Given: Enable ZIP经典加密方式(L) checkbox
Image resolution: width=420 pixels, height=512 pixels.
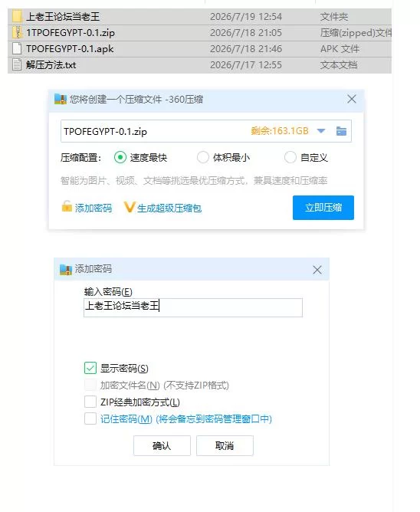Looking at the screenshot, I should pos(90,402).
